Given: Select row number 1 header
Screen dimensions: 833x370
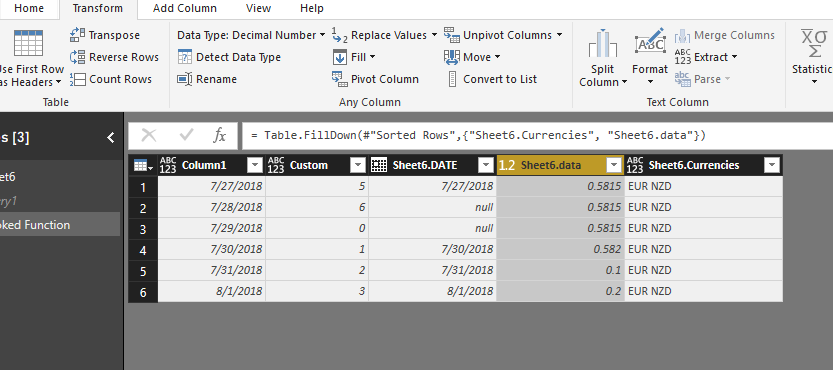Looking at the screenshot, I should 143,187.
